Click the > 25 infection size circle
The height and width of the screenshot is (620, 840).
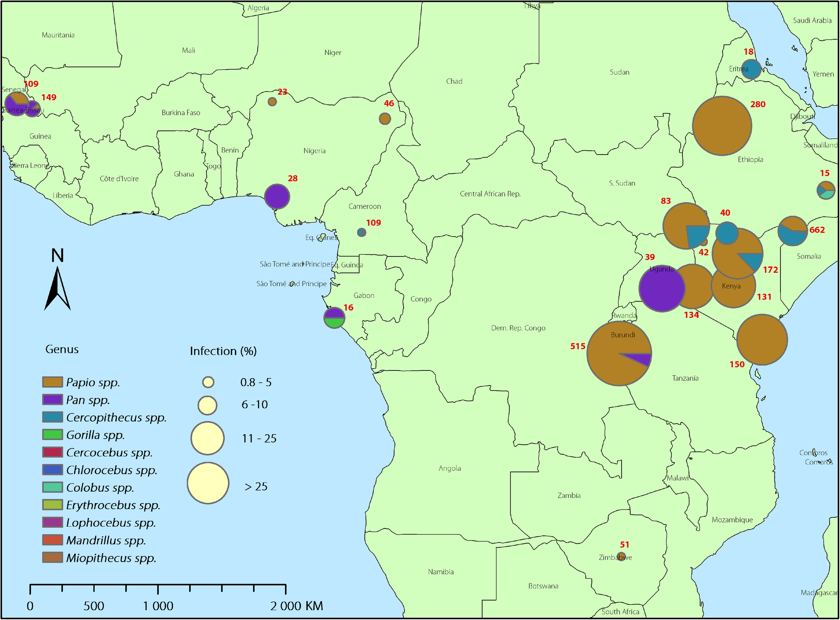click(208, 483)
